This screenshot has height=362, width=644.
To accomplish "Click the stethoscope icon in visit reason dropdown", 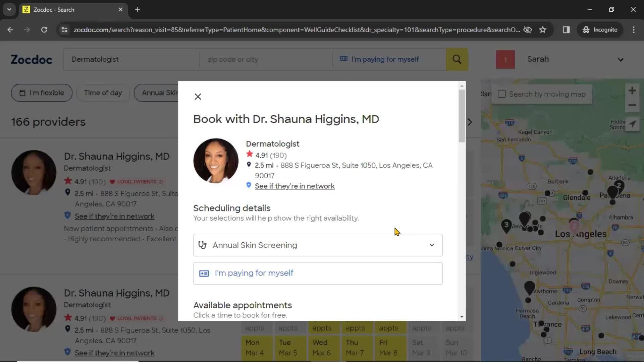I will click(202, 245).
